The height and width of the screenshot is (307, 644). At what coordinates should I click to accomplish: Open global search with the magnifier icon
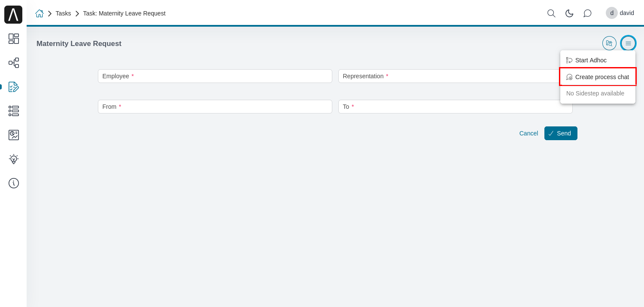pos(551,13)
